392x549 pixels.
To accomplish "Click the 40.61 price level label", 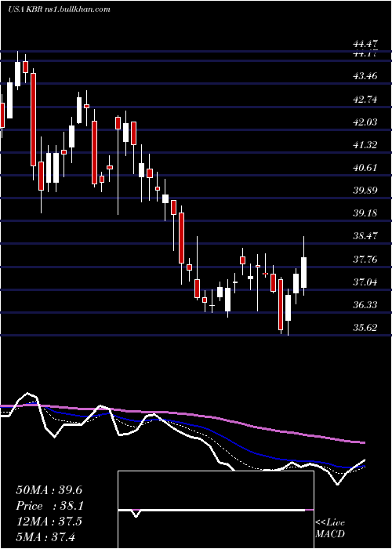I will click(365, 167).
